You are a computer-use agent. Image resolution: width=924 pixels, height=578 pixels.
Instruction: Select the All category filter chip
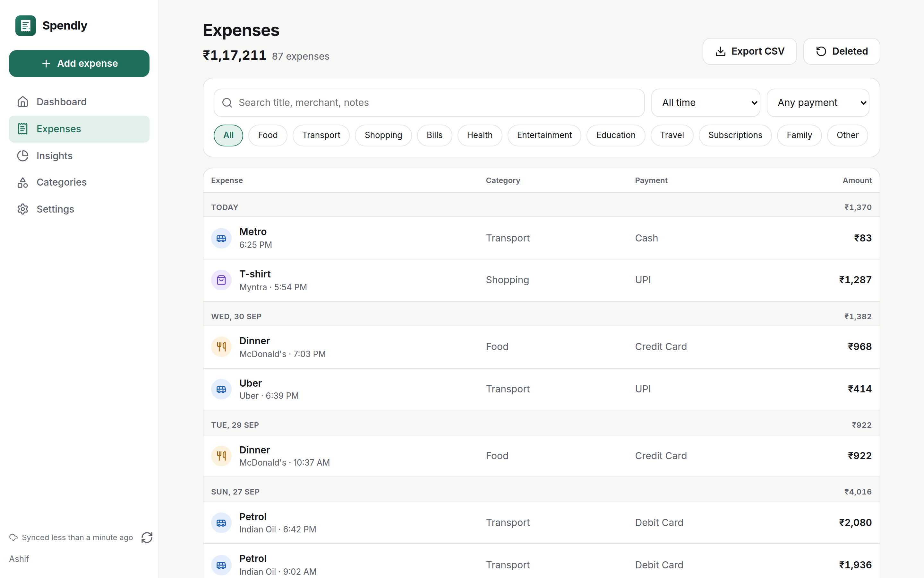click(x=228, y=135)
